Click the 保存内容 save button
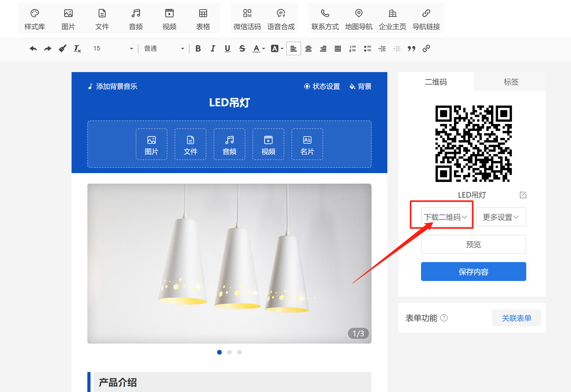The height and width of the screenshot is (392, 571). coord(473,272)
